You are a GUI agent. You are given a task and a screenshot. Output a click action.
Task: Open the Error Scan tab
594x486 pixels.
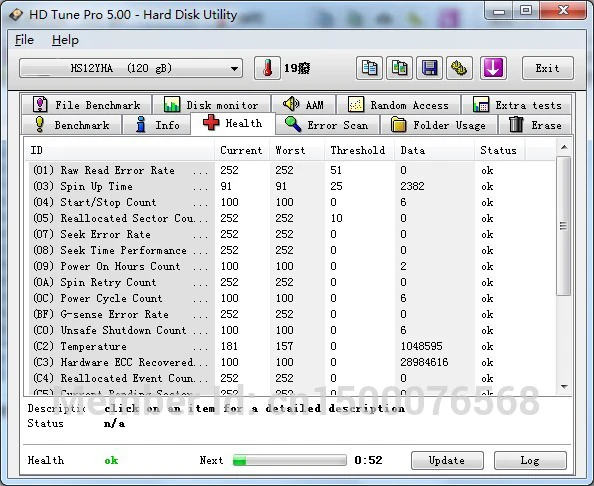click(x=328, y=125)
